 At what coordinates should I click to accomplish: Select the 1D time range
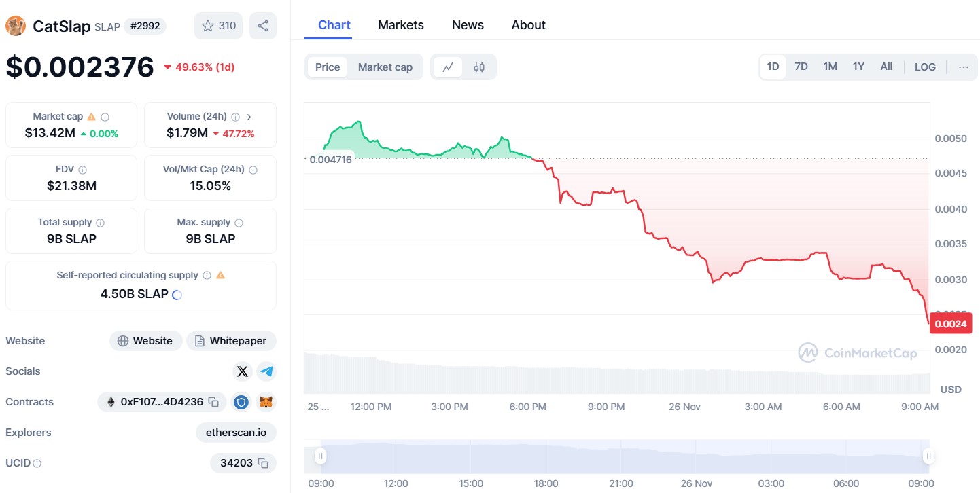click(x=773, y=67)
